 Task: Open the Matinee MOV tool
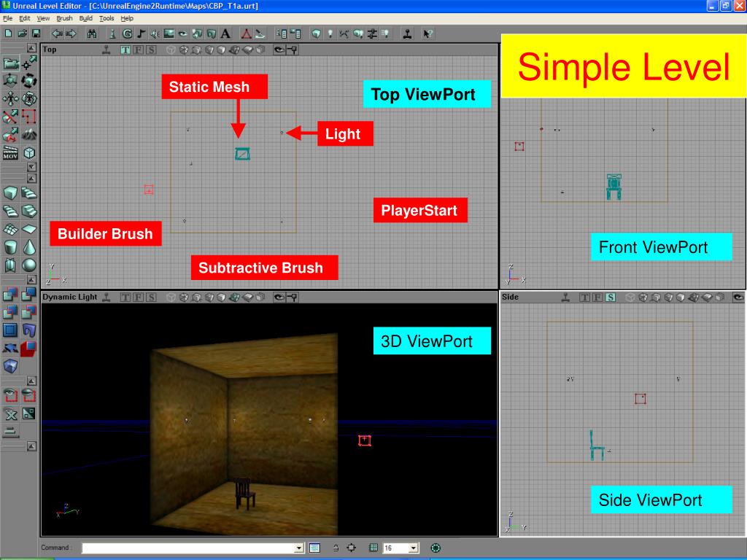(10, 153)
